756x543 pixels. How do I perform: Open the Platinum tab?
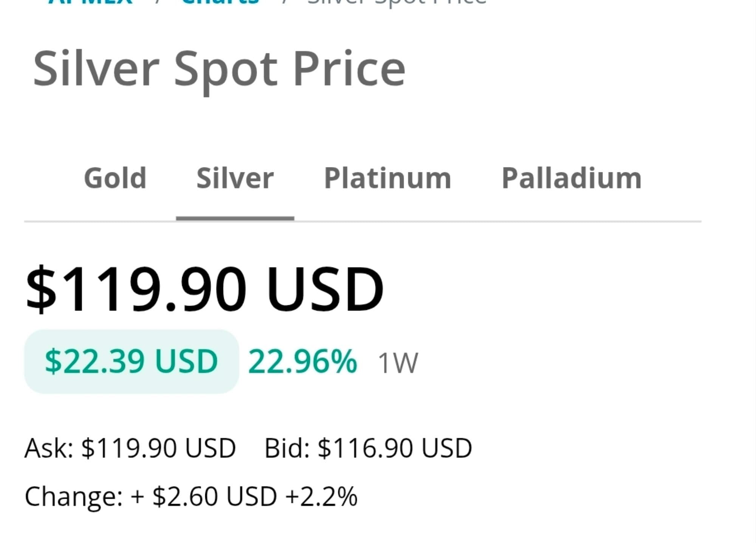click(387, 178)
